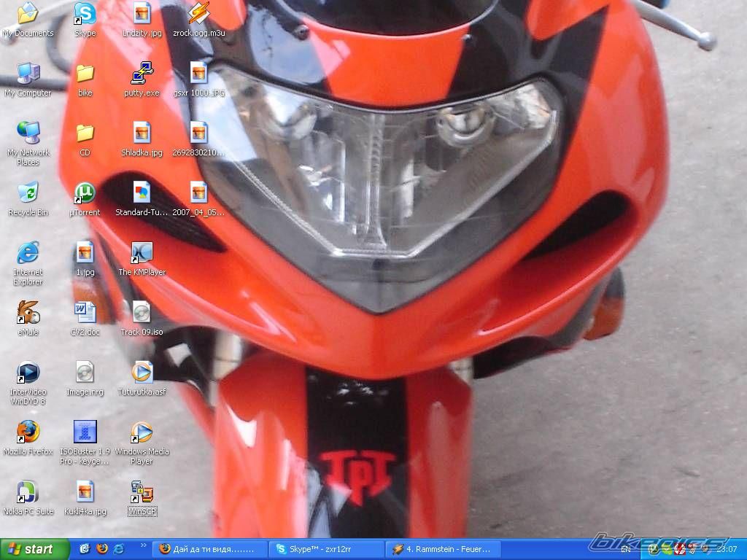Launch The KMPlayer shortcut
Screen dimensions: 747x560
pyautogui.click(x=142, y=254)
